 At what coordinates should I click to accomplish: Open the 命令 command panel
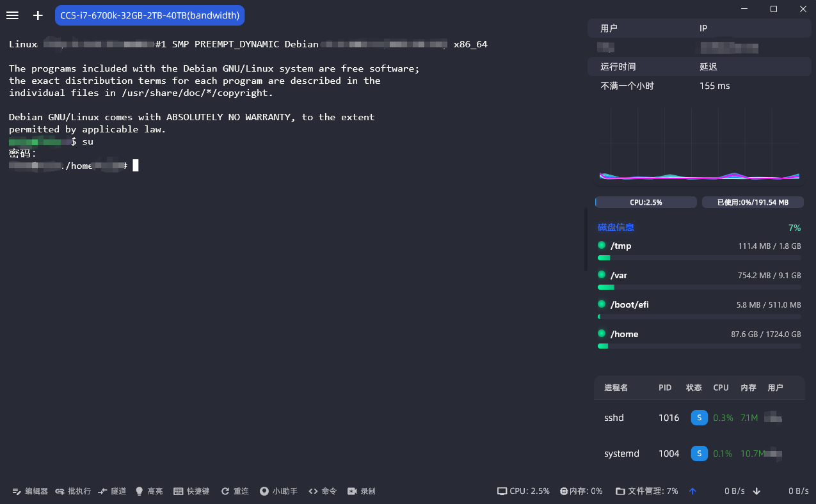[x=322, y=491]
